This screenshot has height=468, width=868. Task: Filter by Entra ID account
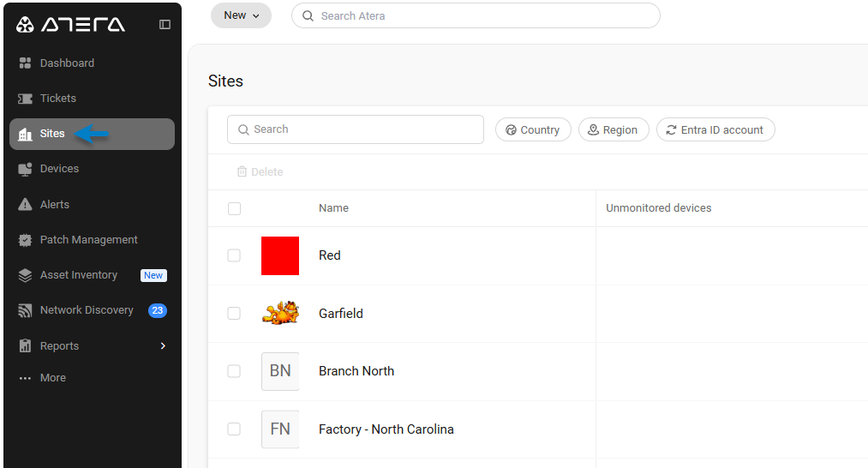point(715,129)
